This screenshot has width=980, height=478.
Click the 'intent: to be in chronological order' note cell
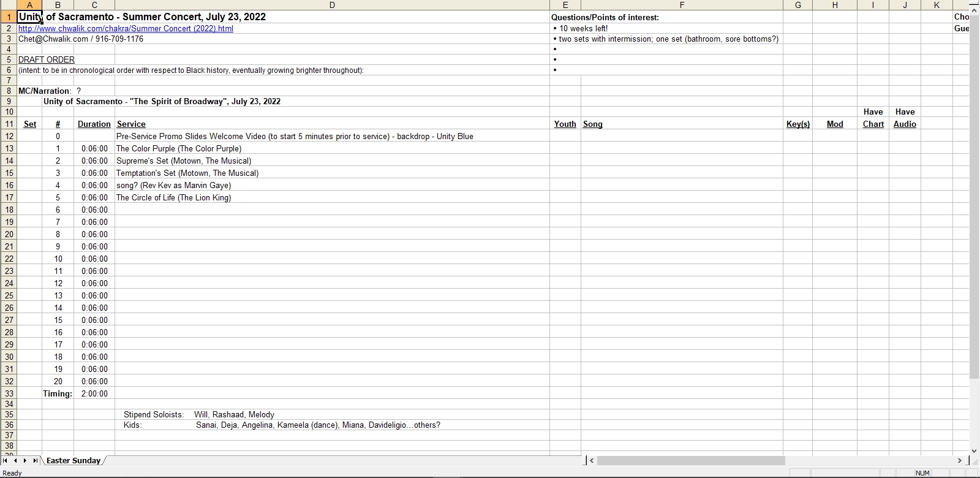(x=191, y=70)
